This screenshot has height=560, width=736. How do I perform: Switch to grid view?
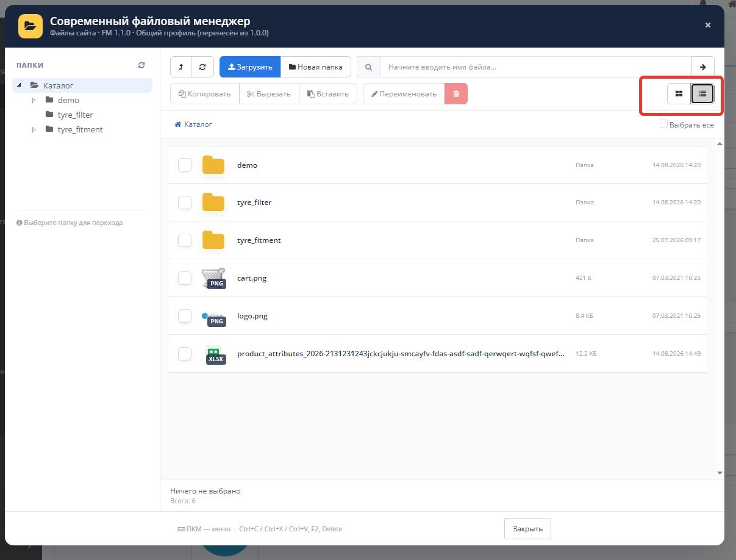(x=679, y=94)
